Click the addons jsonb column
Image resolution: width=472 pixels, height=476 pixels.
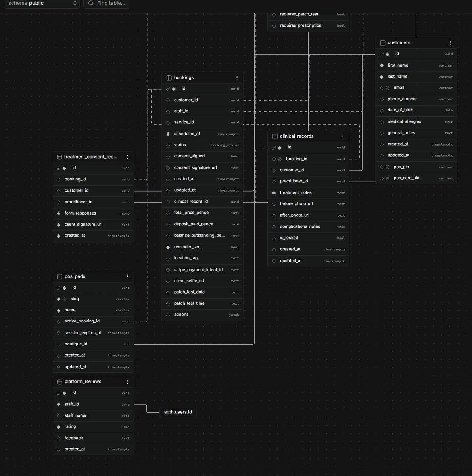click(202, 315)
